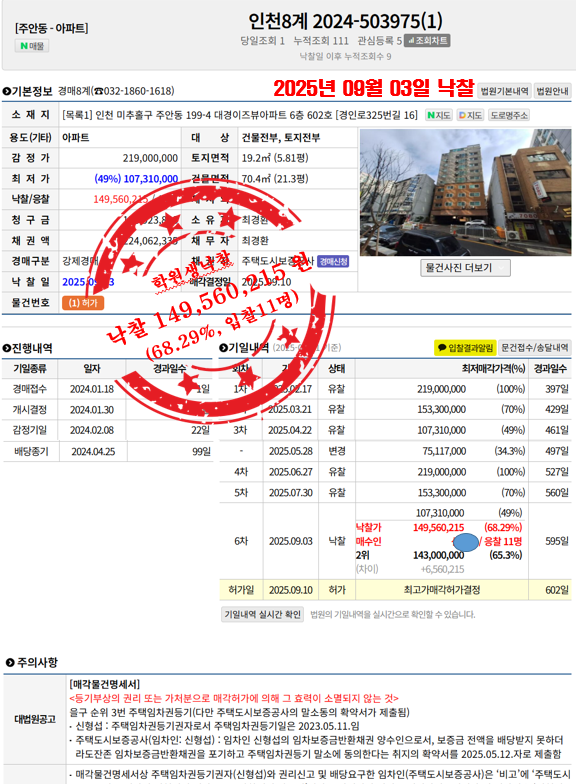Open 문건접수/송달내역 document records
Image resolution: width=577 pixels, height=784 pixels.
535,348
